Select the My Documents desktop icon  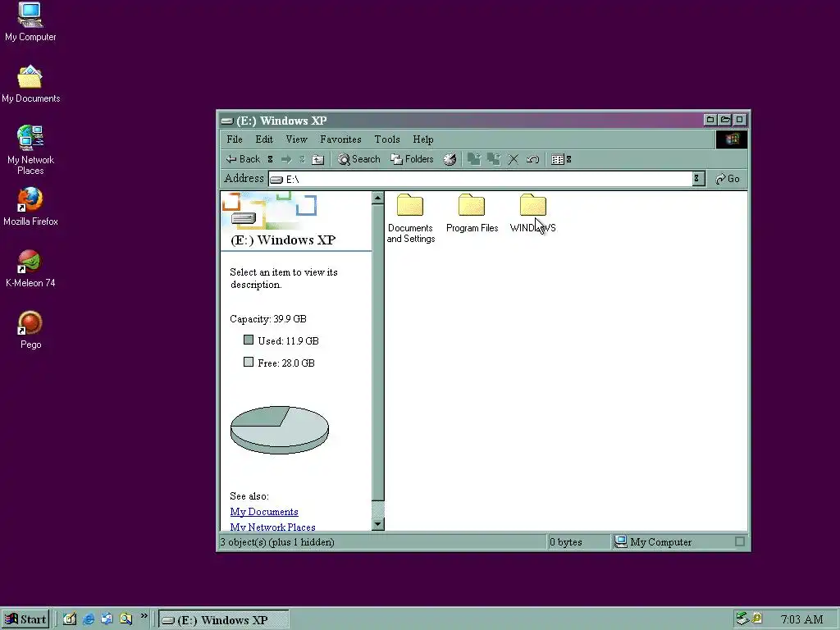click(x=30, y=84)
